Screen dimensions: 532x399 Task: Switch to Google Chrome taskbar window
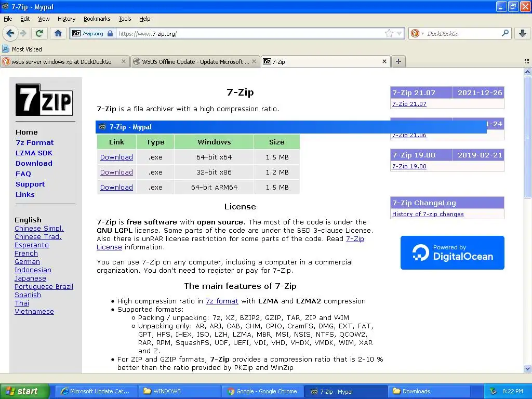pyautogui.click(x=262, y=391)
